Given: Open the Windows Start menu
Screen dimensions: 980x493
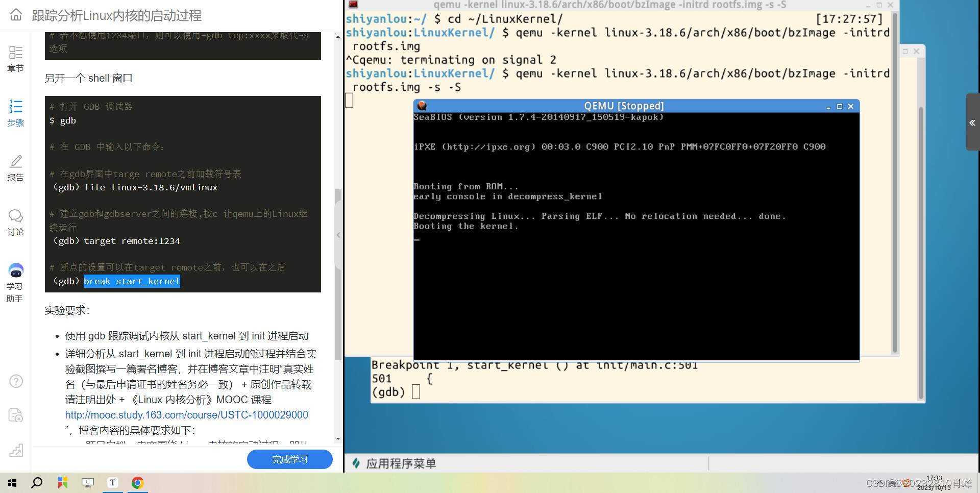Looking at the screenshot, I should pyautogui.click(x=11, y=482).
